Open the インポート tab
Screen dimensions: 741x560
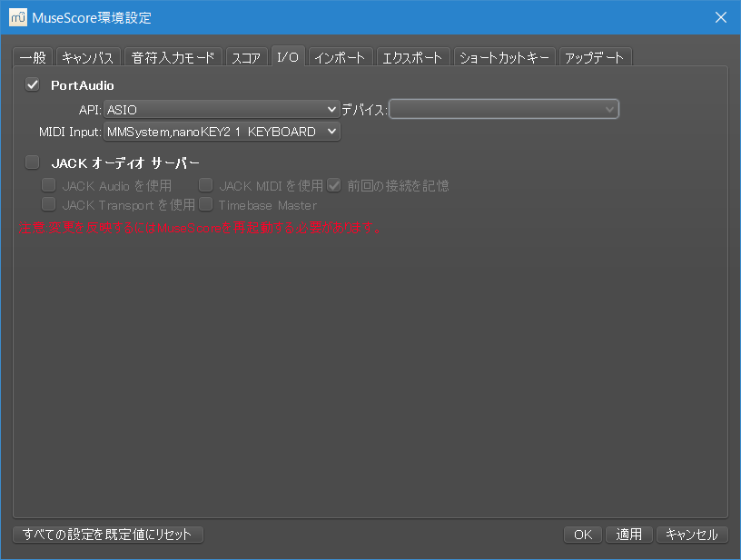341,57
